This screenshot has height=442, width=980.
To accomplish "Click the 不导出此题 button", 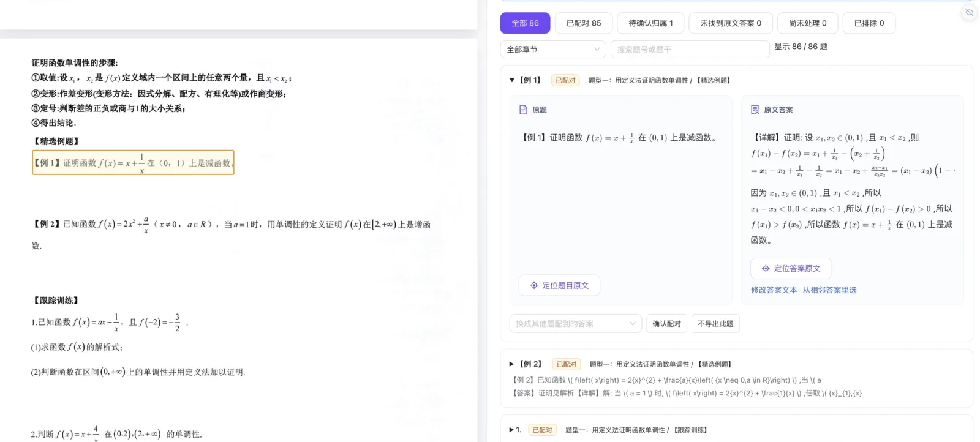I will [x=715, y=323].
